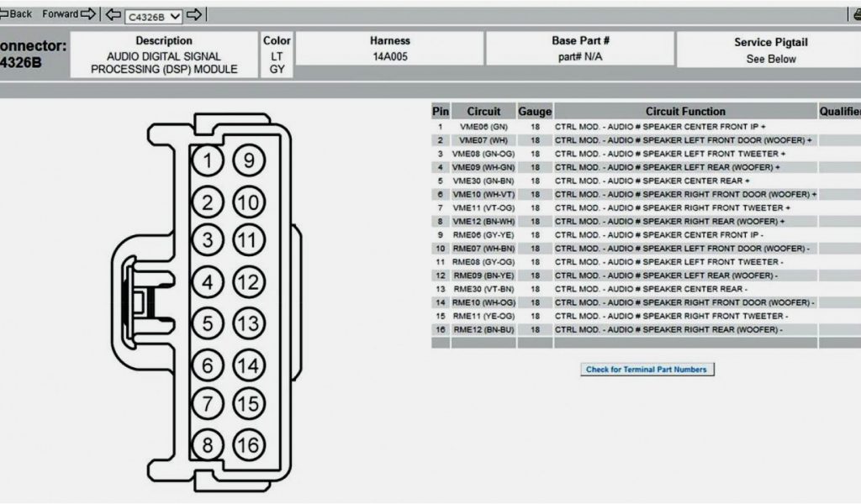
Task: Select pin 16 on the connector diagram
Action: pyautogui.click(x=248, y=444)
